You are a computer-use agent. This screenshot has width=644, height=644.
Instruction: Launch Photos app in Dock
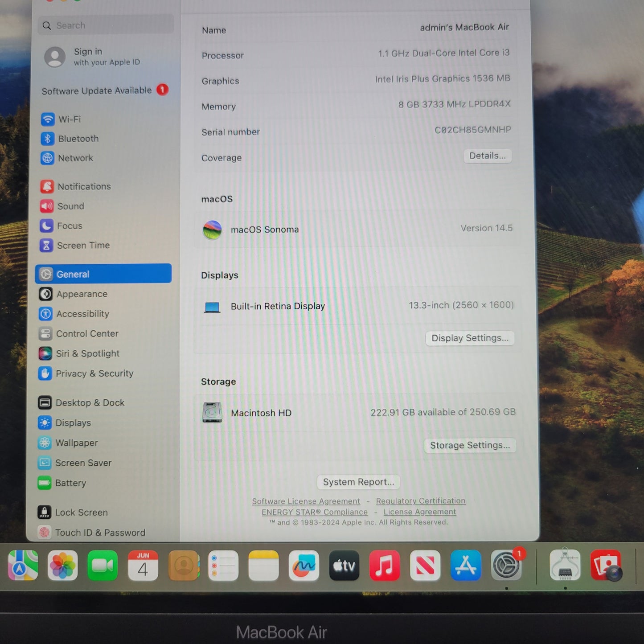[x=63, y=565]
